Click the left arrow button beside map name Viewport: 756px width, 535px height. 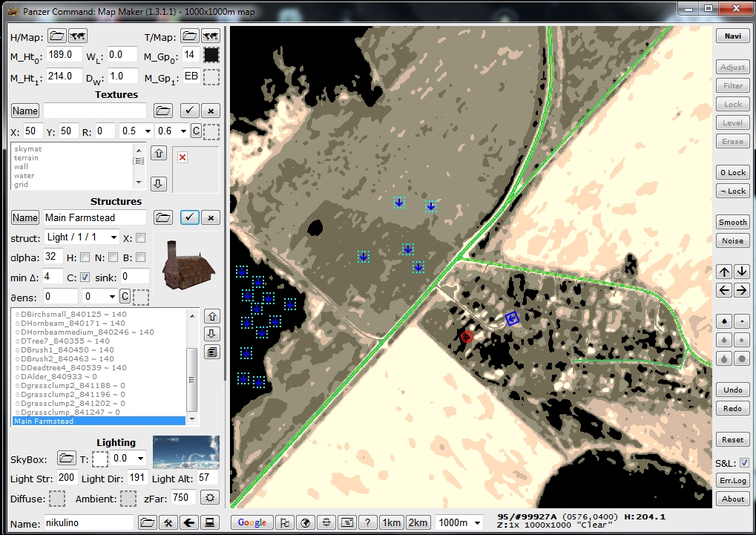coord(189,522)
